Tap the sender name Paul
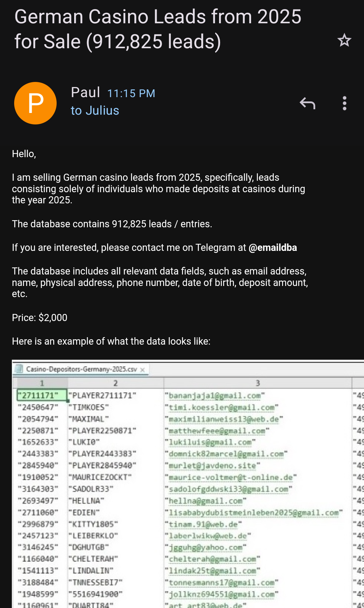Viewport: 364px width, 608px height. click(85, 92)
